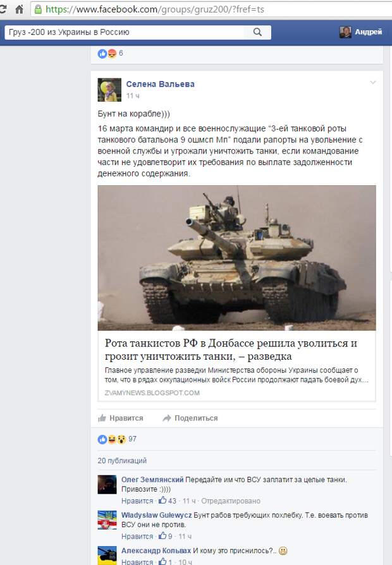The width and height of the screenshot is (392, 565).
Task: Open the tank article headline link
Action: point(231,349)
